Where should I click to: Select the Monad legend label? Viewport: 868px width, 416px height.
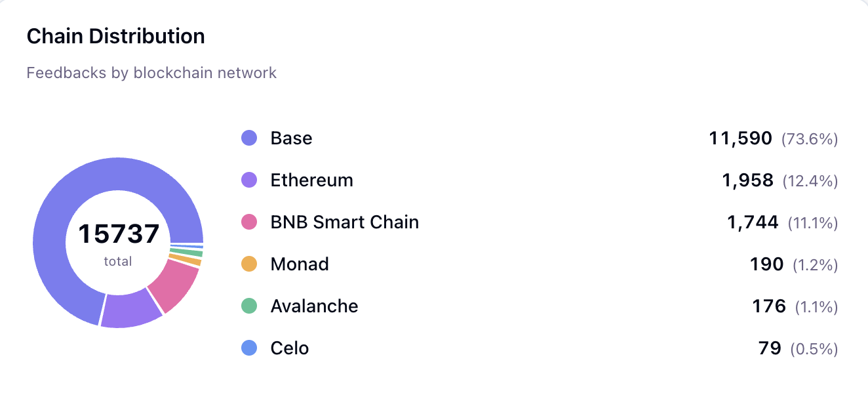coord(300,264)
